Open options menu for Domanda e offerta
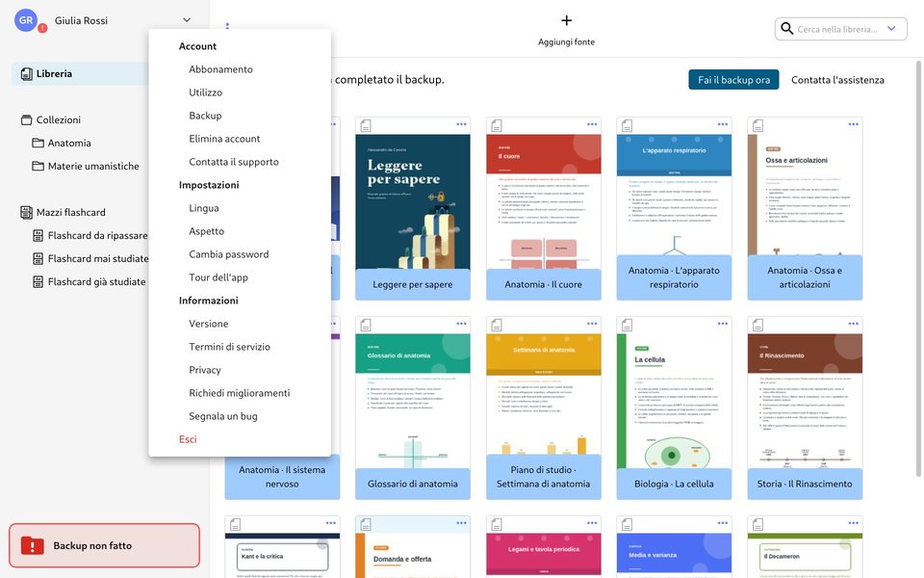924x578 pixels. [x=461, y=523]
